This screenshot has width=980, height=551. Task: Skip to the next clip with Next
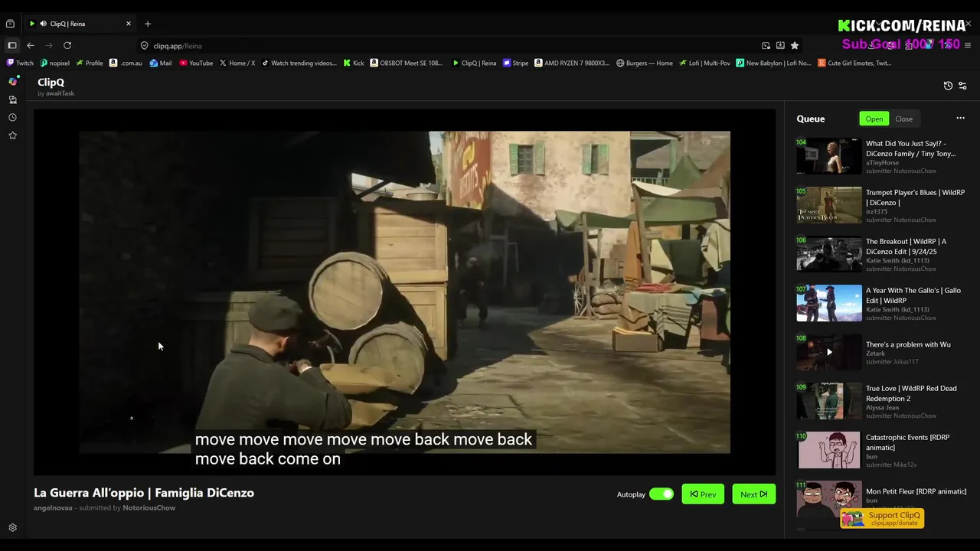(753, 494)
